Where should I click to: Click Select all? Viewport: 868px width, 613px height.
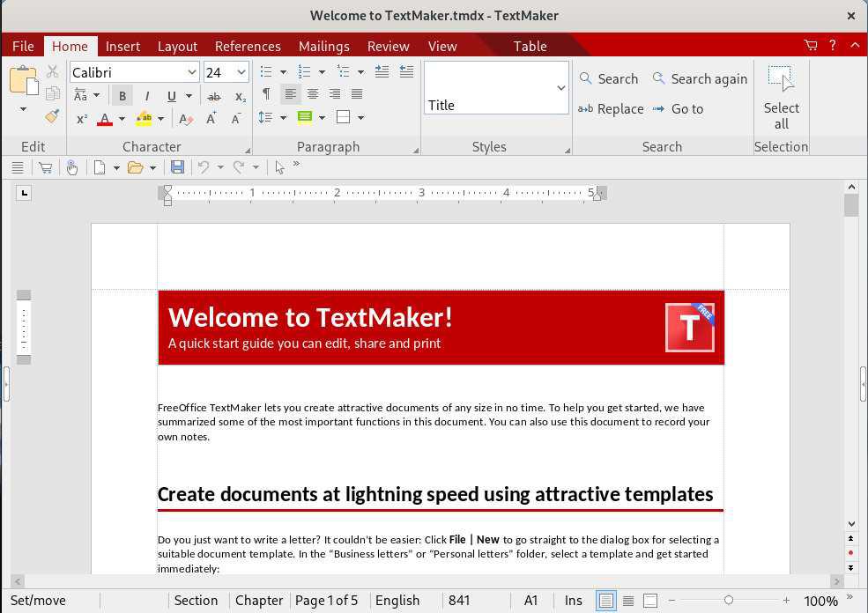(x=781, y=98)
